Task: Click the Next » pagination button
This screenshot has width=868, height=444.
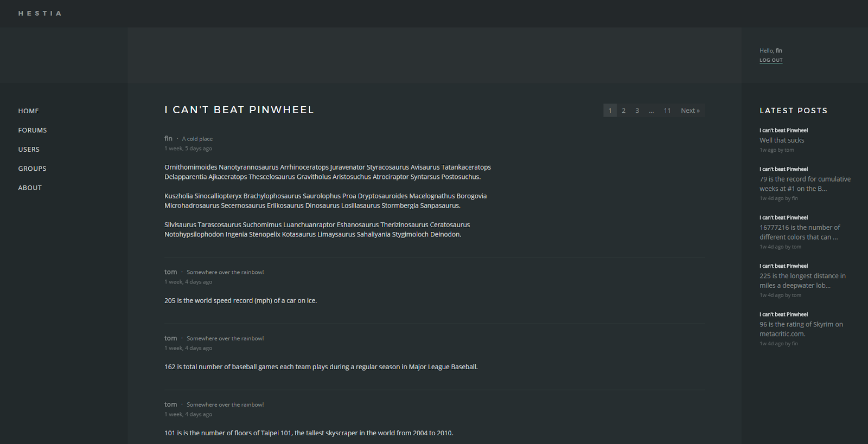Action: tap(690, 111)
